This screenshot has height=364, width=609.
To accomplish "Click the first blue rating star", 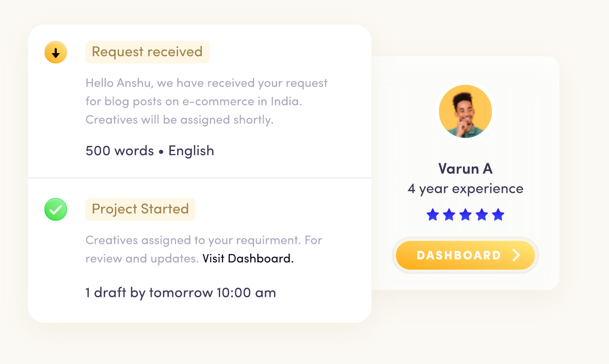I will click(x=432, y=215).
